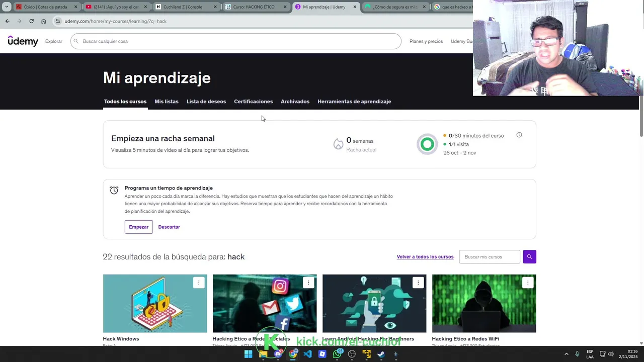Click the Udemy logo

coord(23,41)
